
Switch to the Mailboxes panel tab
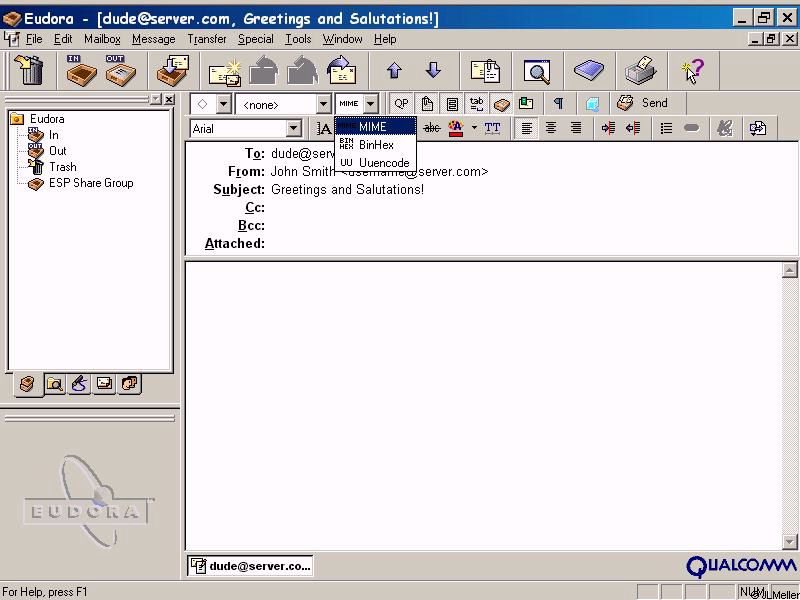(28, 384)
